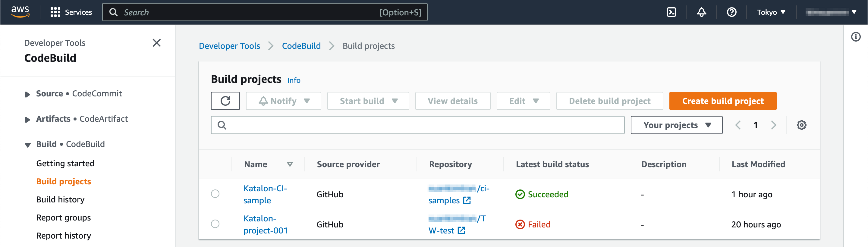868x247 pixels.
Task: Open table preferences gear icon
Action: pyautogui.click(x=801, y=125)
